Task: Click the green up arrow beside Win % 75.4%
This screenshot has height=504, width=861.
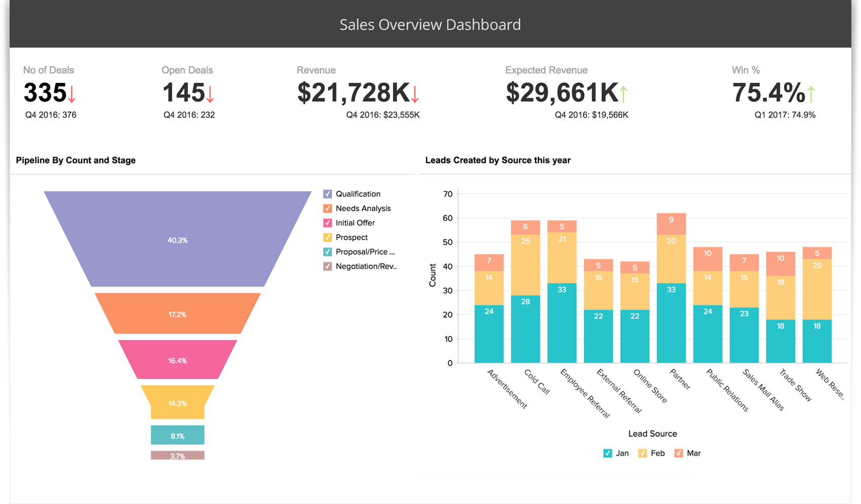Action: pos(811,94)
